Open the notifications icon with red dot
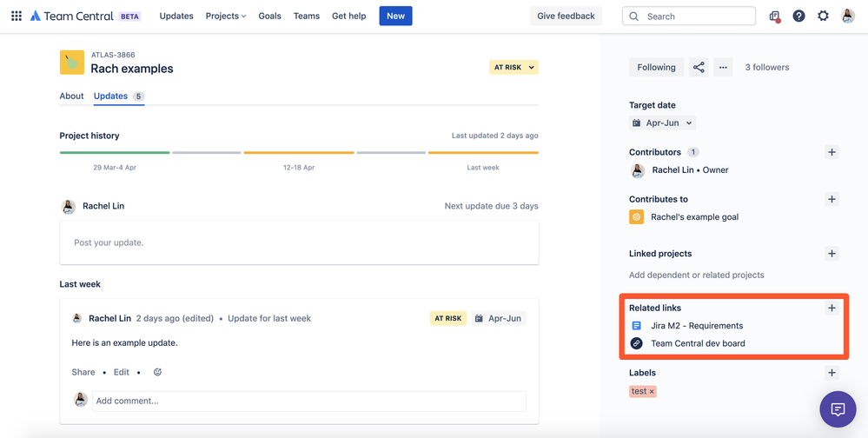868x438 pixels. click(x=774, y=16)
